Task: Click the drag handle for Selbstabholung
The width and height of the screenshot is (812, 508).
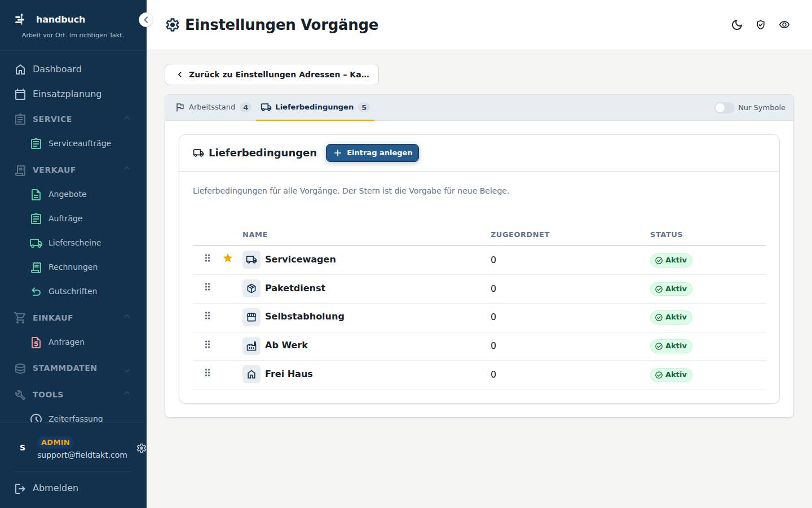Action: click(208, 316)
